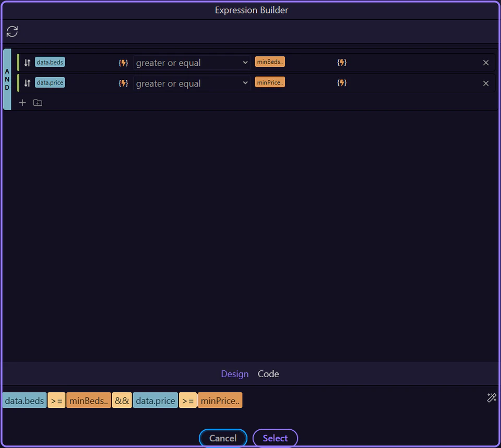
Task: Click the lightning icon on the data.price row
Action: (x=123, y=82)
